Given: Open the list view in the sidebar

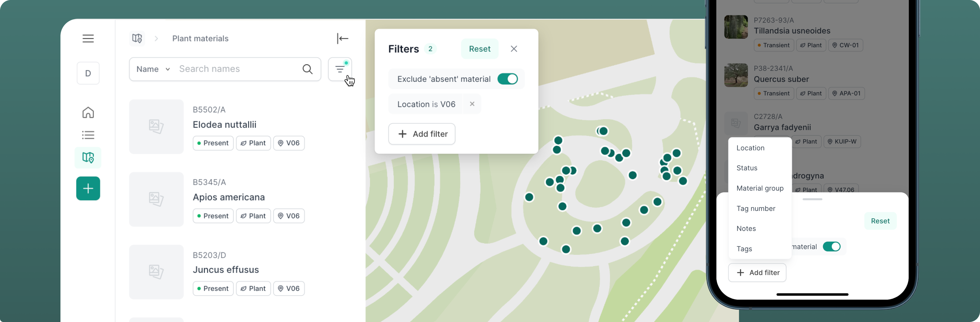Looking at the screenshot, I should click(x=88, y=135).
